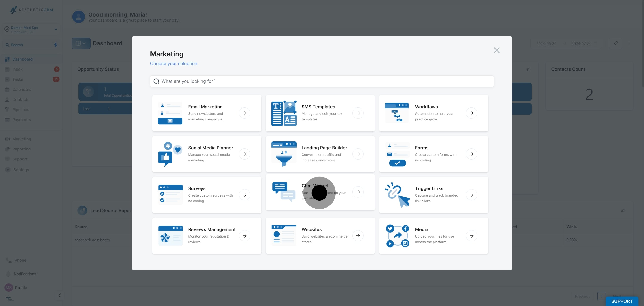This screenshot has height=306, width=644.
Task: Go to Inbox in the sidebar
Action: pos(17,69)
